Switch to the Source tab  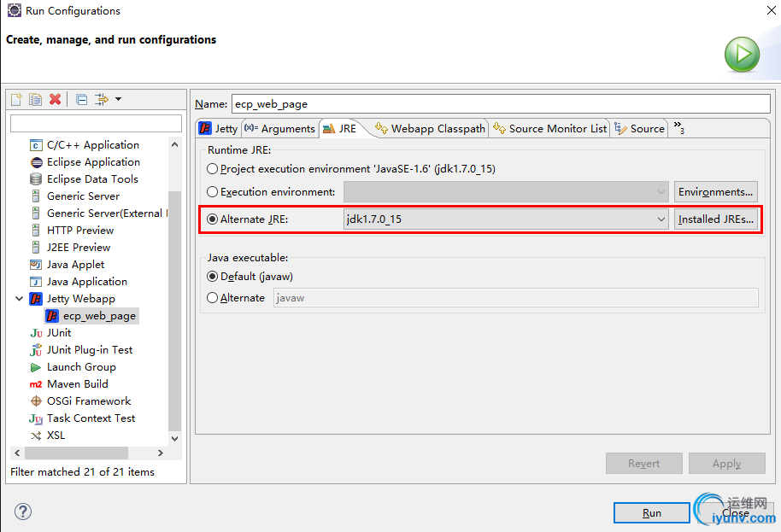[x=639, y=128]
